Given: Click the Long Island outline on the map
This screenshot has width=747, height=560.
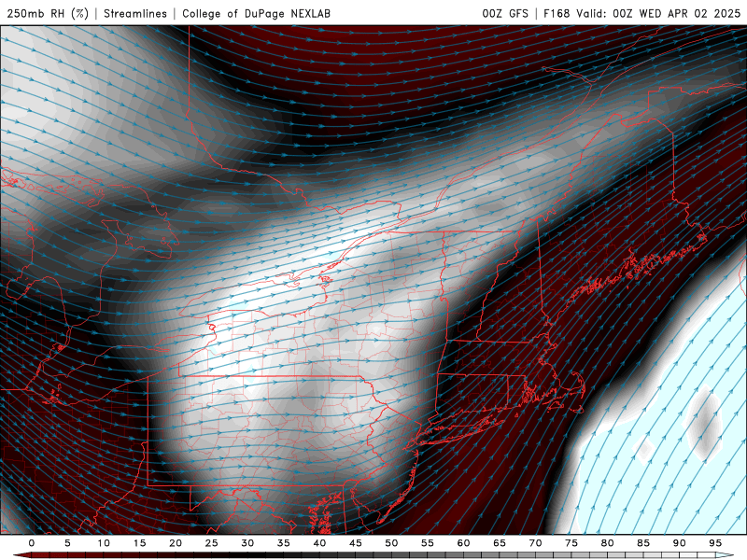Looking at the screenshot, I should click(459, 430).
